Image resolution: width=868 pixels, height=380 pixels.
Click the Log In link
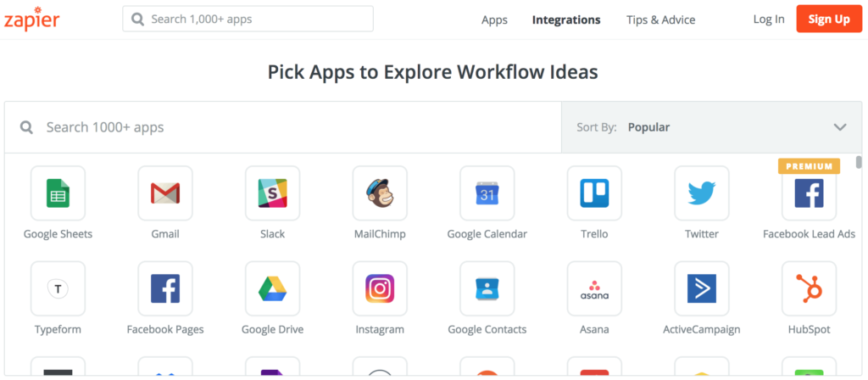(768, 20)
